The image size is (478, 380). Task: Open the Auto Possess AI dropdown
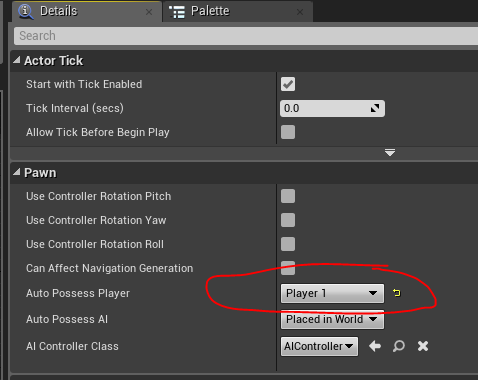coord(332,319)
